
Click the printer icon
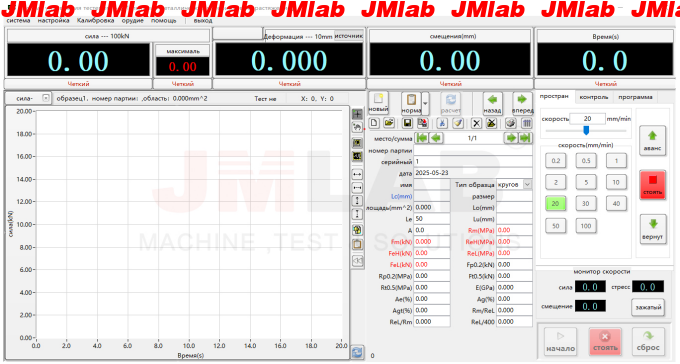point(511,123)
